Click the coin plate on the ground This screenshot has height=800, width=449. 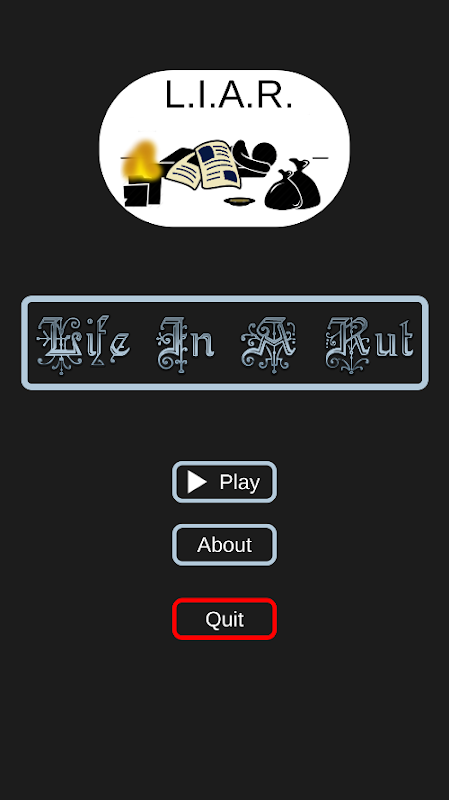tap(240, 202)
